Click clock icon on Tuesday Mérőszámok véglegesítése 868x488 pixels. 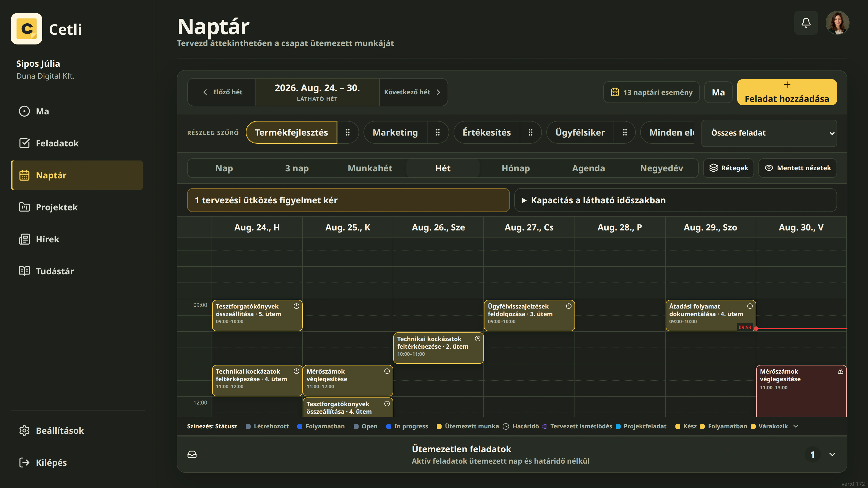387,371
